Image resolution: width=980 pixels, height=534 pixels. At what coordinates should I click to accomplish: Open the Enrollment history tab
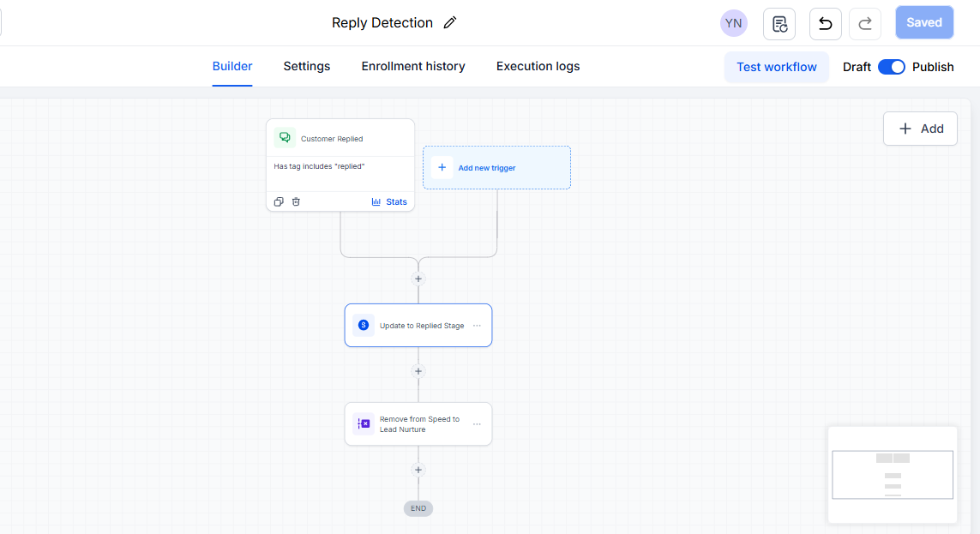[x=413, y=66]
